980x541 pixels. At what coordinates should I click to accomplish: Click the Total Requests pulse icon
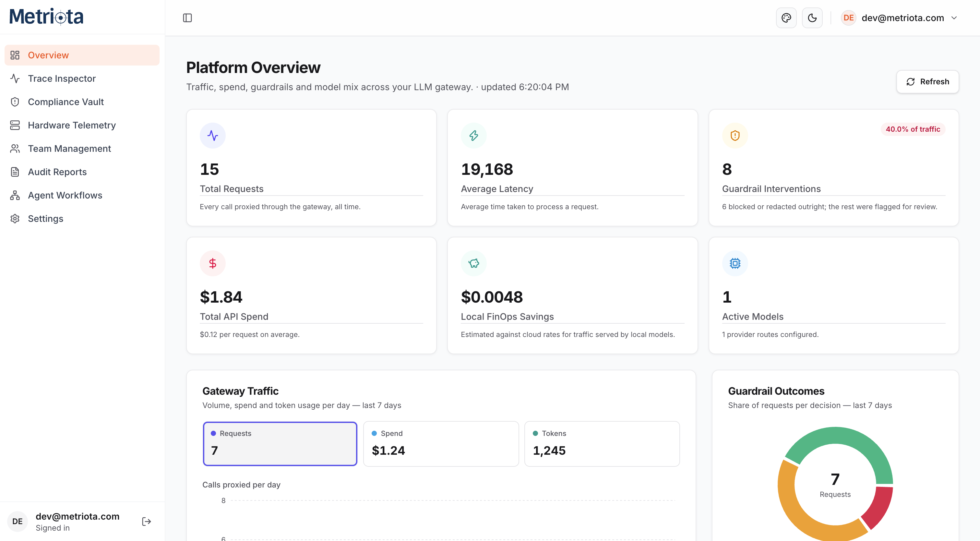tap(213, 136)
